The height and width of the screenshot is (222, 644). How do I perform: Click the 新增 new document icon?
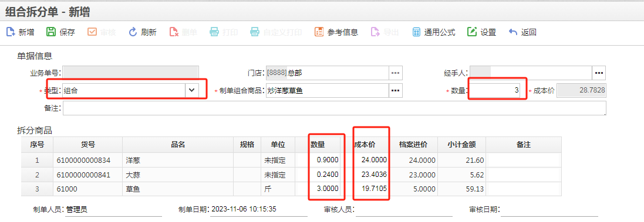click(10, 32)
